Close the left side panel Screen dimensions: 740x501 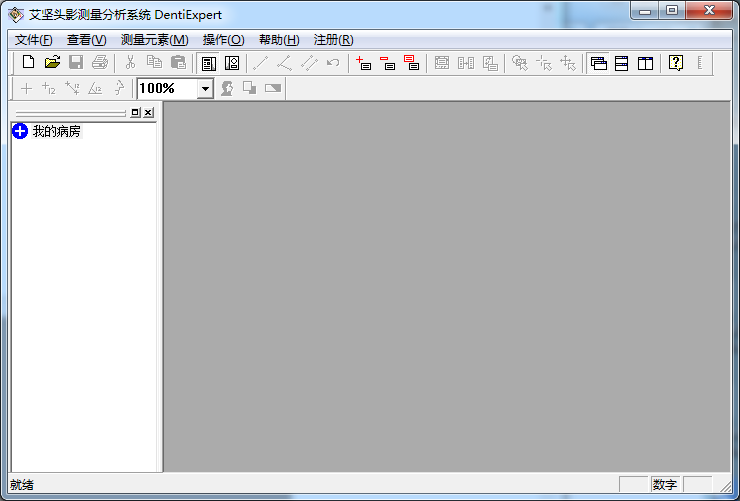(148, 113)
